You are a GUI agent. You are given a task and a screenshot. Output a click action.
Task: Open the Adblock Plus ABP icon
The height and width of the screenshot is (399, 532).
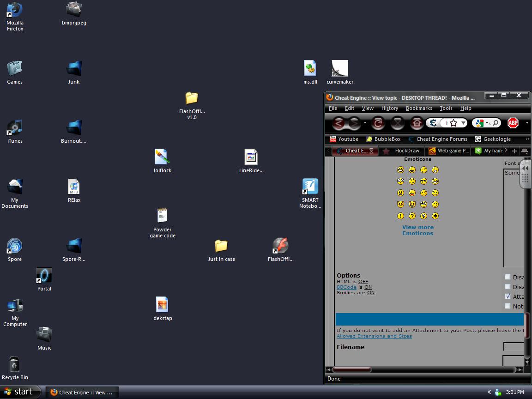tap(513, 123)
